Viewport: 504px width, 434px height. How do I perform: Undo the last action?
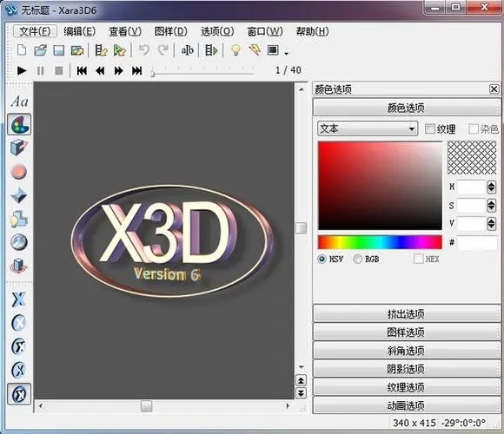pyautogui.click(x=144, y=50)
